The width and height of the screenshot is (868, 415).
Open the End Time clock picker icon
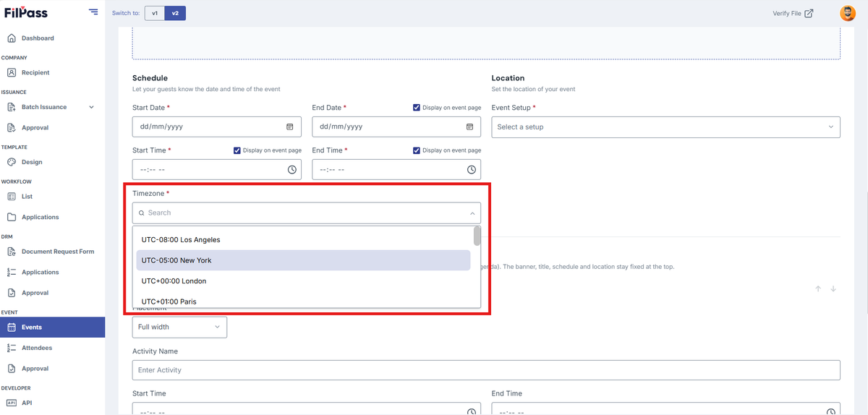(472, 169)
